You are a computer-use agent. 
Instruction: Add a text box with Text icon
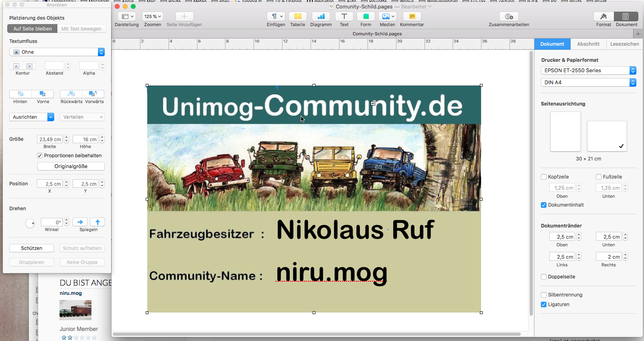tap(344, 16)
